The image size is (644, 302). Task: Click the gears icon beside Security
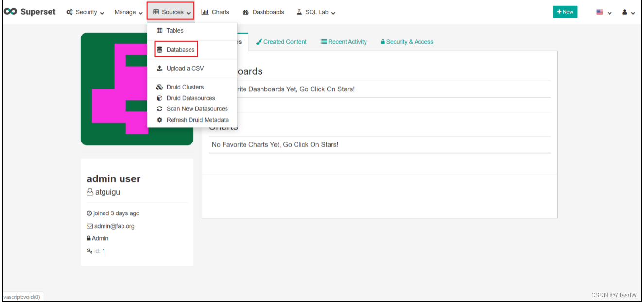(x=70, y=12)
